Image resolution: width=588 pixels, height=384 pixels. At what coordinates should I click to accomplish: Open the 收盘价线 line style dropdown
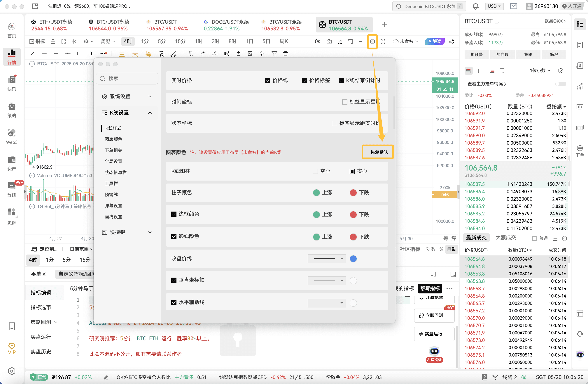(x=326, y=259)
